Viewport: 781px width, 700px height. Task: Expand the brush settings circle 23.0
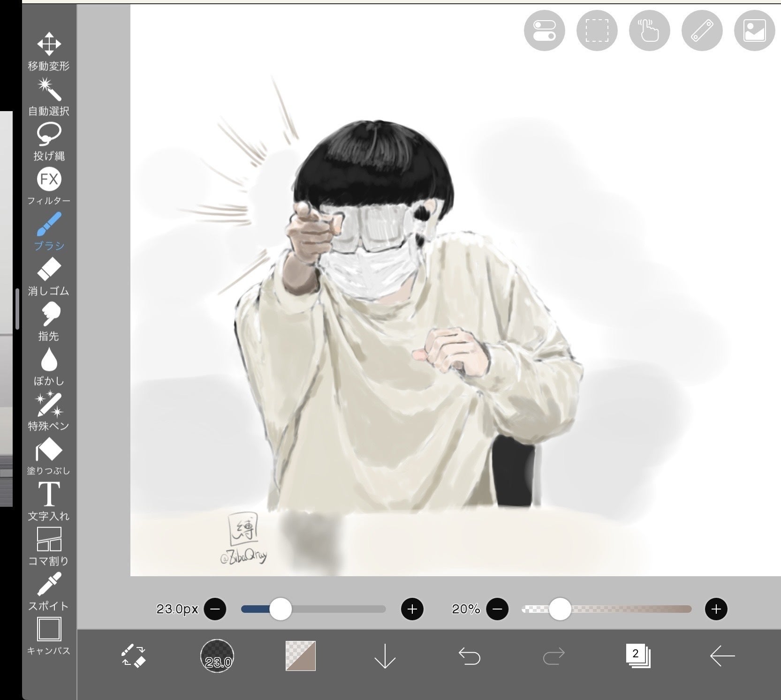pyautogui.click(x=217, y=655)
